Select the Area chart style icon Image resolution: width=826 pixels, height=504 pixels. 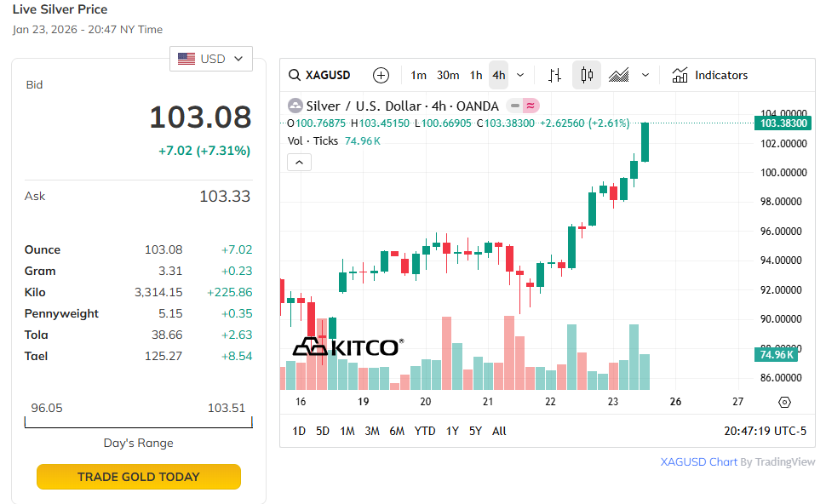click(619, 75)
